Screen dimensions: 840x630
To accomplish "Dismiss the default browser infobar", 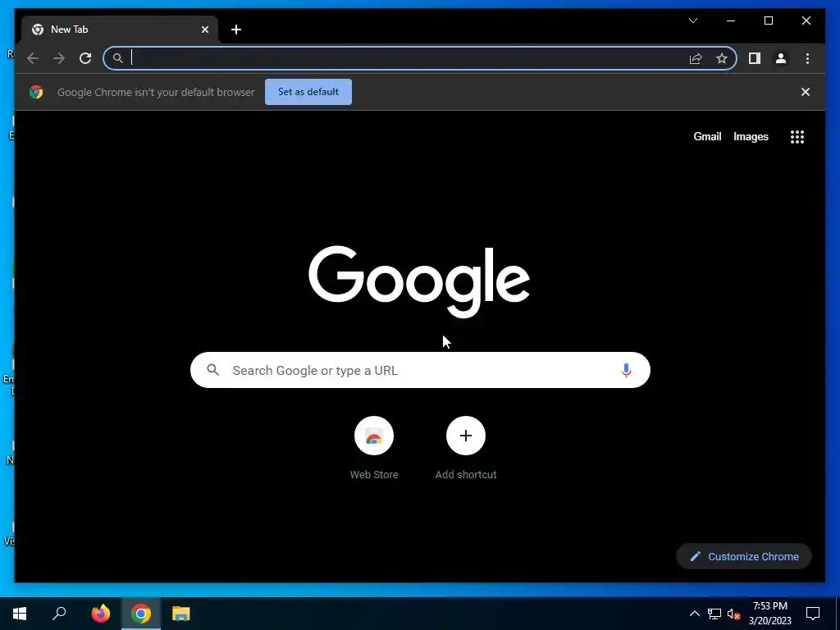I will [x=806, y=92].
